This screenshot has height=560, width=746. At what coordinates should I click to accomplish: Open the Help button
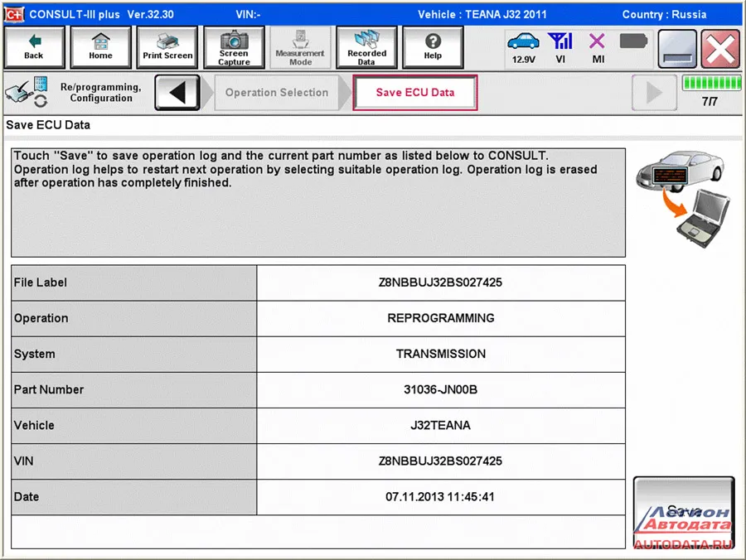click(x=433, y=47)
